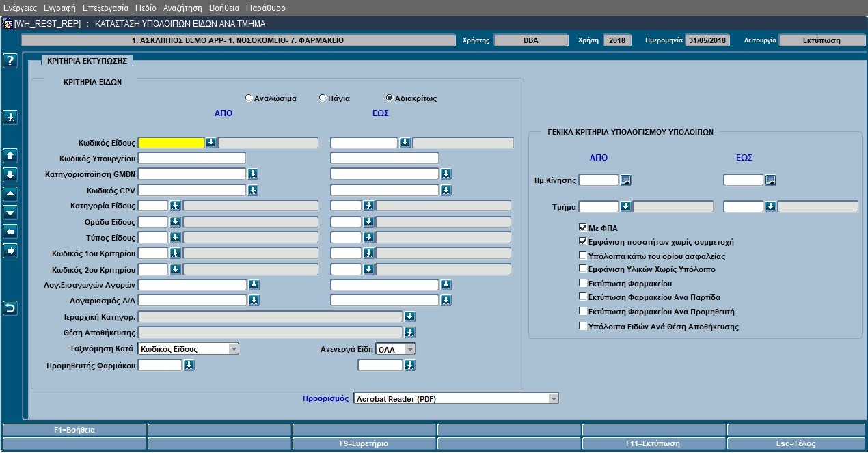
Task: Click the up triangle sidebar icon
Action: point(10,193)
